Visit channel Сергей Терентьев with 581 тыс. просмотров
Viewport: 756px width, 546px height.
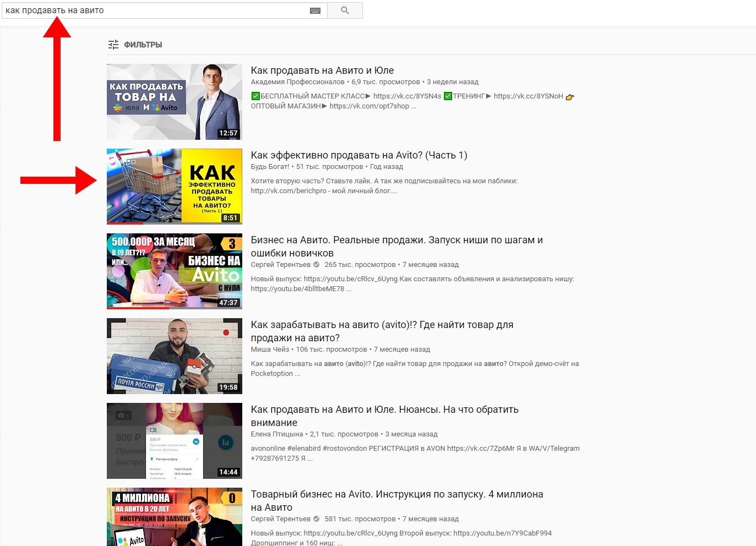(x=281, y=519)
